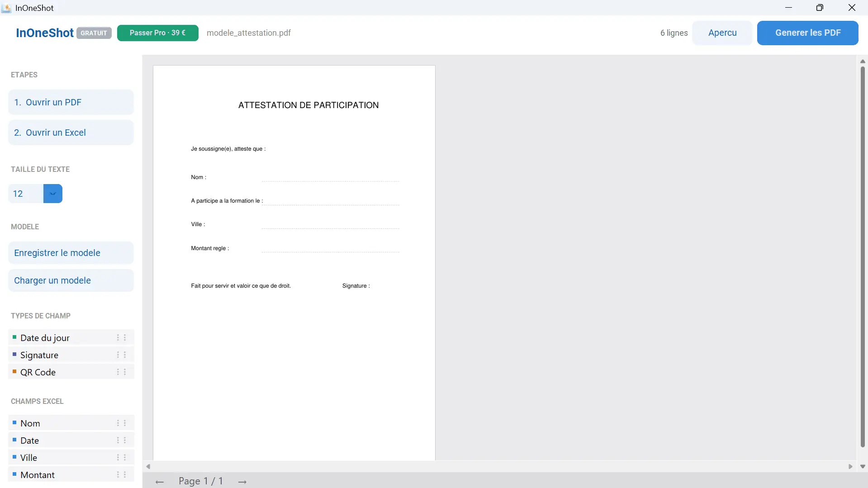Click the drag handle on Date du jour
This screenshot has width=868, height=488.
[x=121, y=338]
